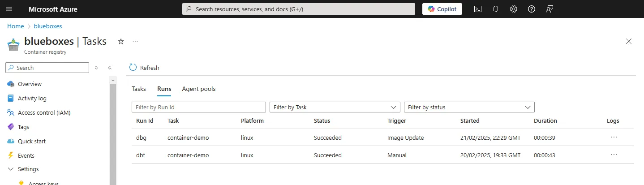Viewport: 644px width, 185px height.
Task: Open logs ellipsis for run dbg
Action: (x=614, y=138)
